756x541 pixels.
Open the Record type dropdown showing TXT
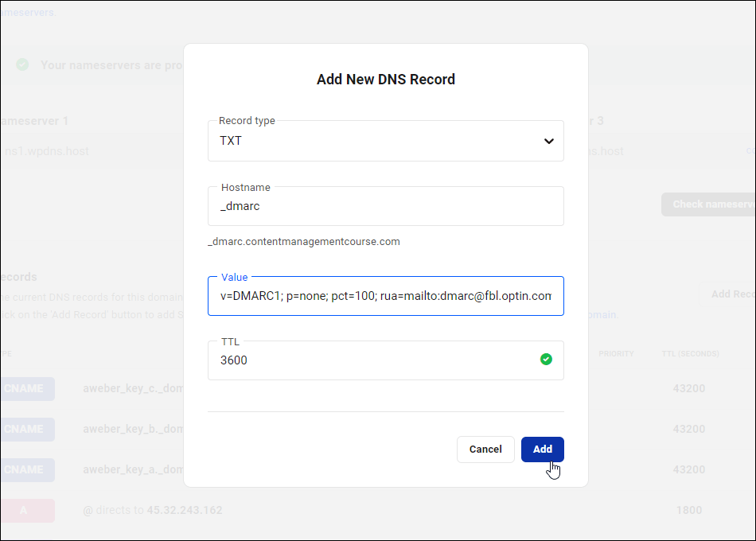point(386,141)
